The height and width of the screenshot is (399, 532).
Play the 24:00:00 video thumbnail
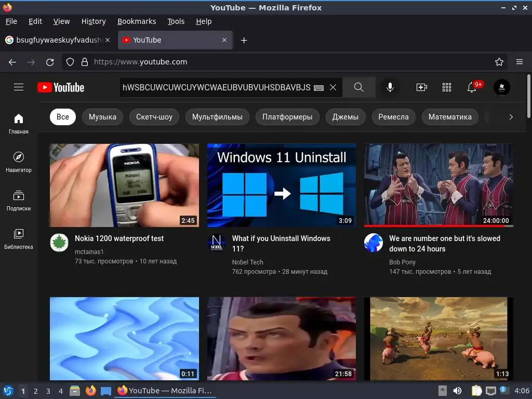tap(438, 185)
